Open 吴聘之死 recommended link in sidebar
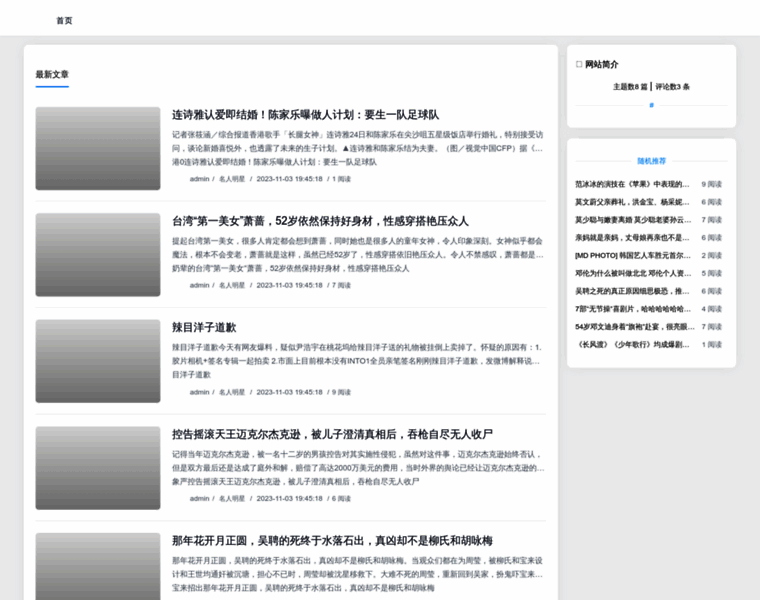 tap(632, 291)
